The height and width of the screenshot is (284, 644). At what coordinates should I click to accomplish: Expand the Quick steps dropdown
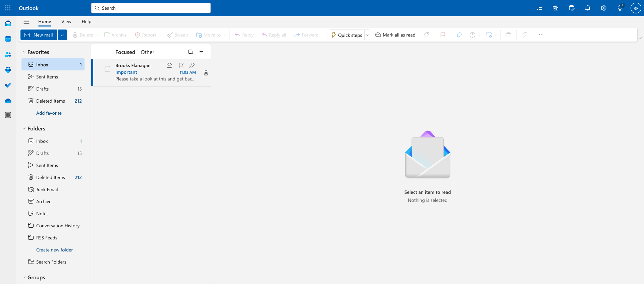coord(367,35)
